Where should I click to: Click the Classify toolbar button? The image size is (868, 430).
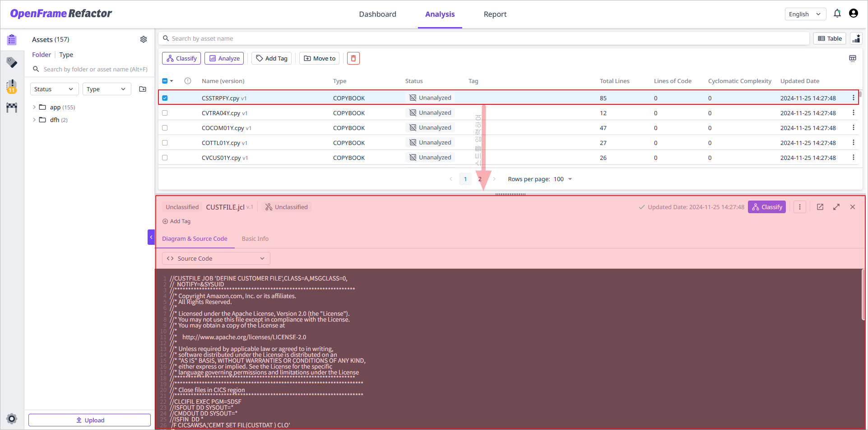[181, 58]
